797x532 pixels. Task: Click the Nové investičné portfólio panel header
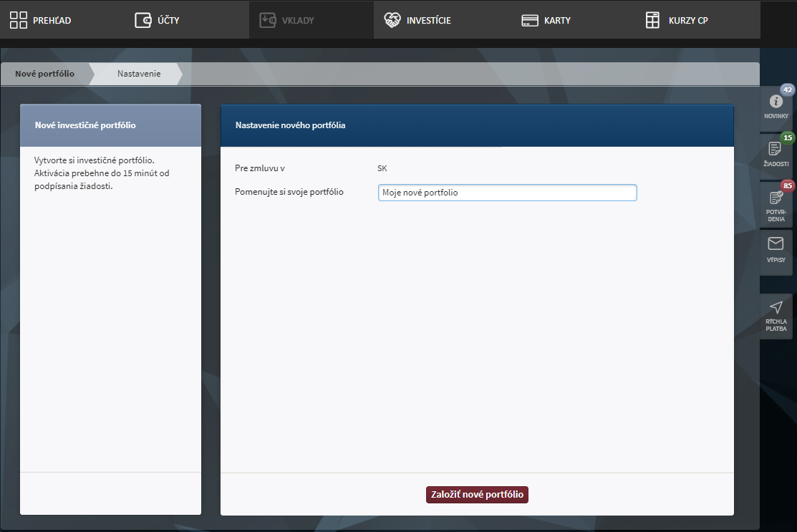click(110, 125)
